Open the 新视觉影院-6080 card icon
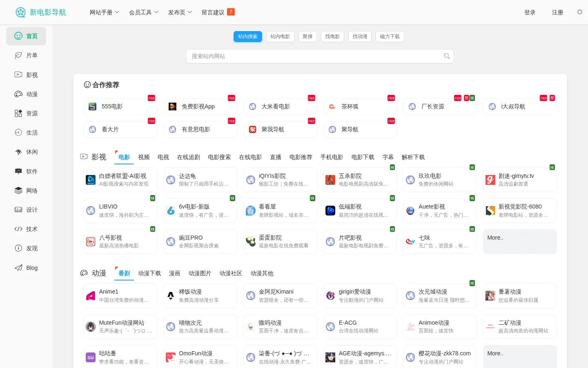Viewport: 588px width, 368px height. (490, 211)
